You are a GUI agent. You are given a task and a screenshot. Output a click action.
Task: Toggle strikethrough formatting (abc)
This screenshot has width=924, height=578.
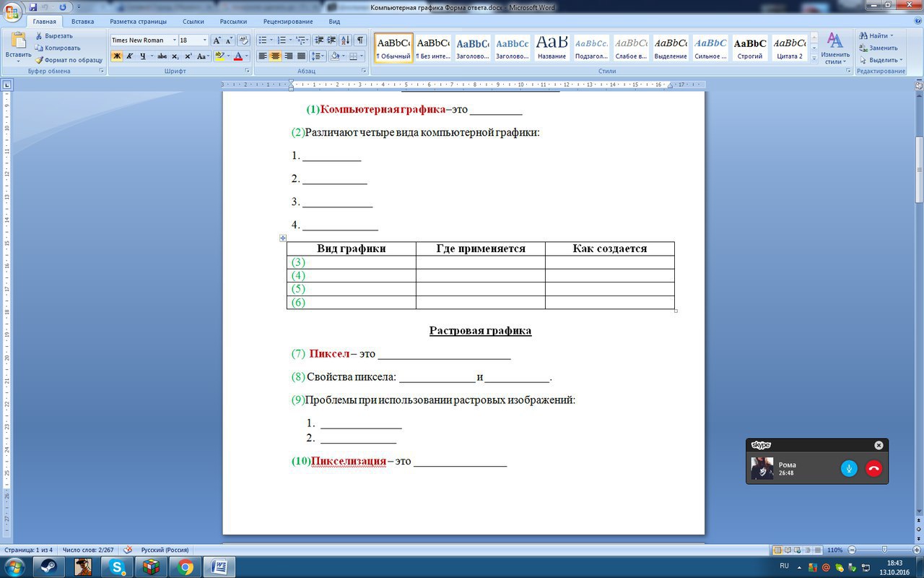[162, 56]
